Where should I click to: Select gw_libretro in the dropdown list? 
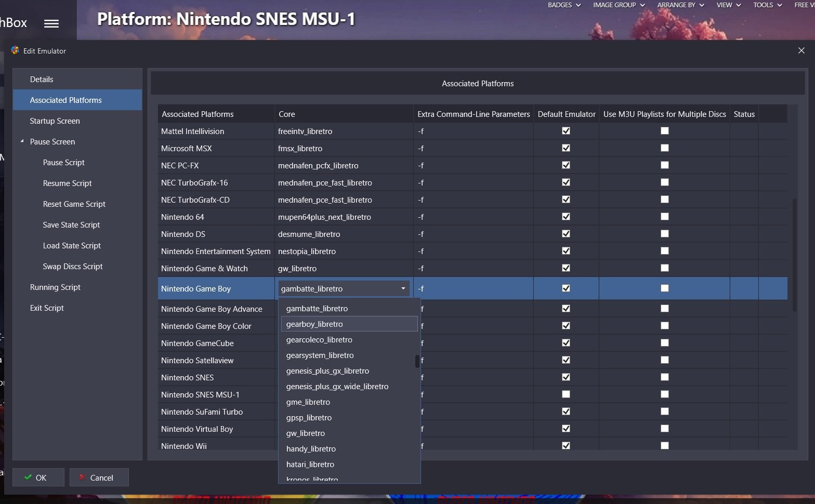pyautogui.click(x=349, y=433)
